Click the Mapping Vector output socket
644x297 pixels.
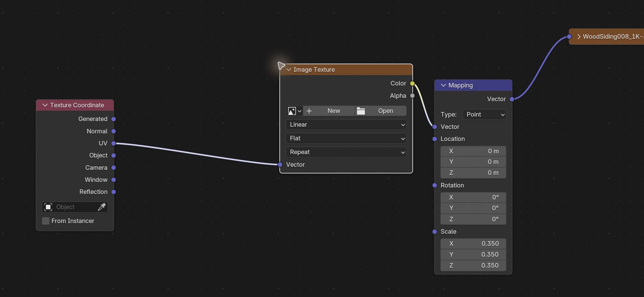pos(512,99)
